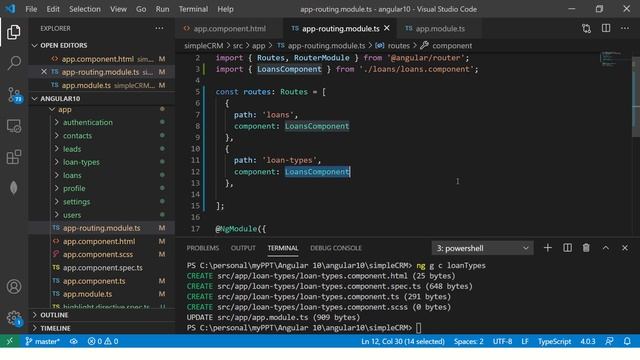Viewport: 640px width, 360px height.
Task: Open editor more actions ellipsis
Action: 625,28
